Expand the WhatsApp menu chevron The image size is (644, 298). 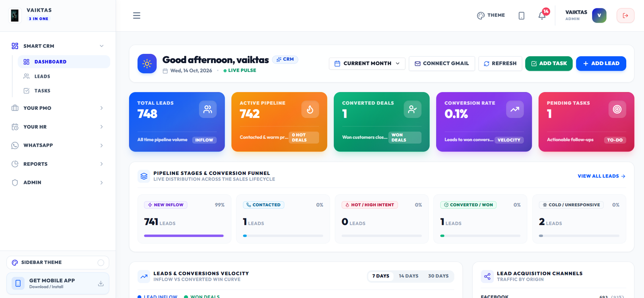coord(101,145)
